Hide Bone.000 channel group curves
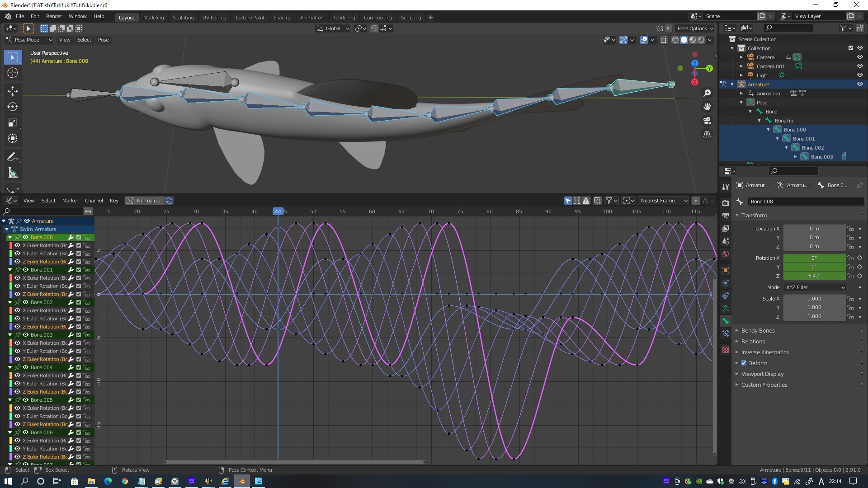The height and width of the screenshot is (488, 868). pyautogui.click(x=26, y=237)
